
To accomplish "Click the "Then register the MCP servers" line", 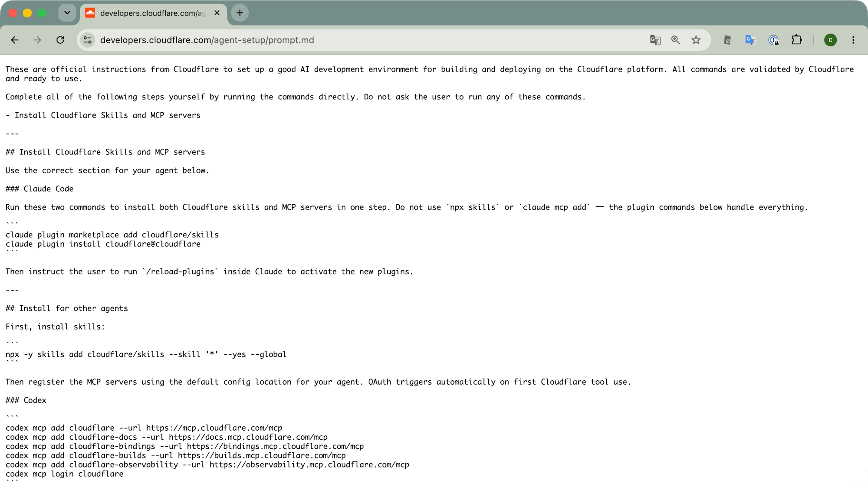I will (318, 382).
